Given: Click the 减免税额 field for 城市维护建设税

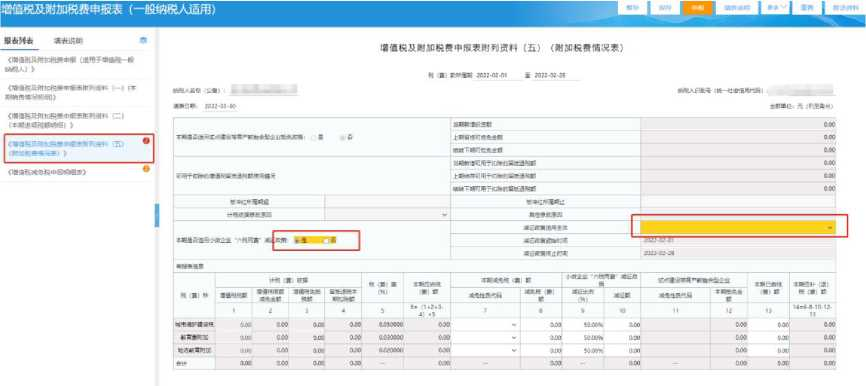Looking at the screenshot, I should [542, 325].
